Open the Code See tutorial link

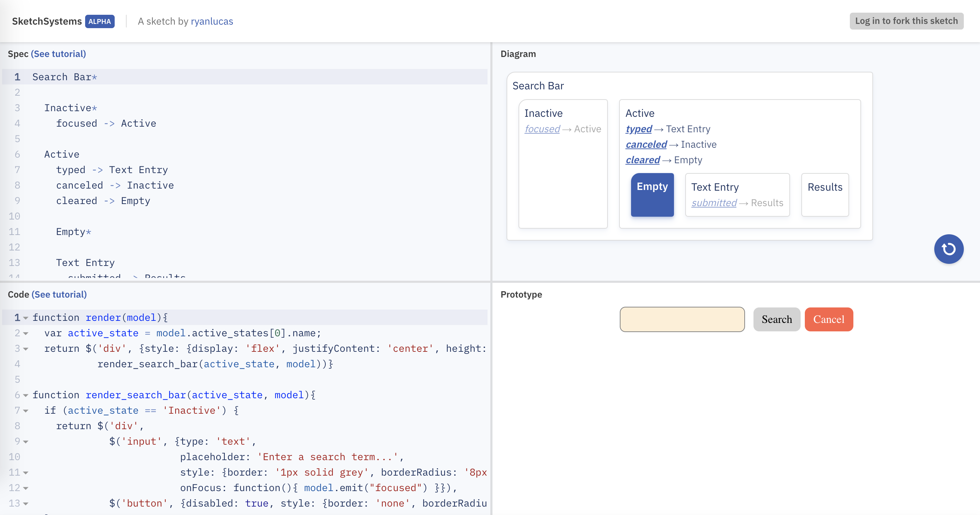tap(59, 294)
